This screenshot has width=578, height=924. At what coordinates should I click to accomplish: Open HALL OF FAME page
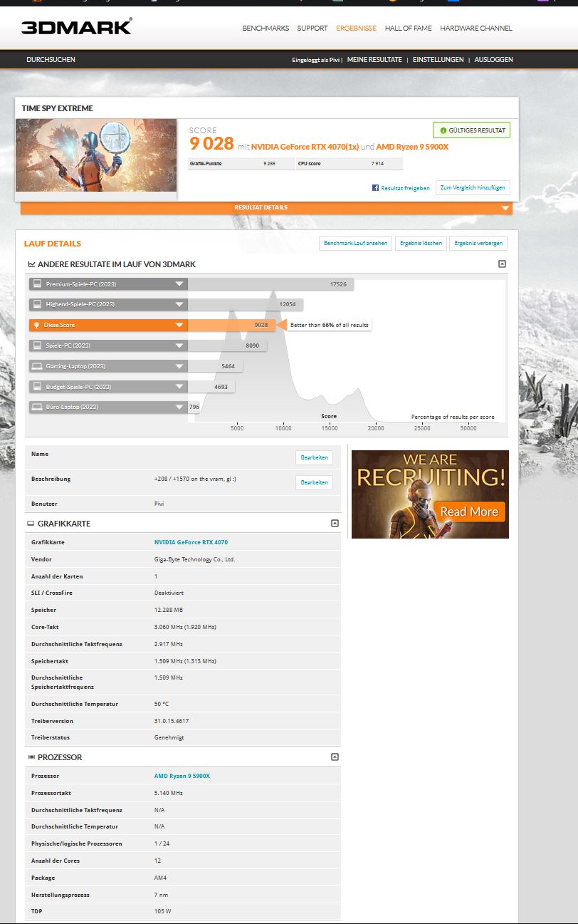click(409, 28)
